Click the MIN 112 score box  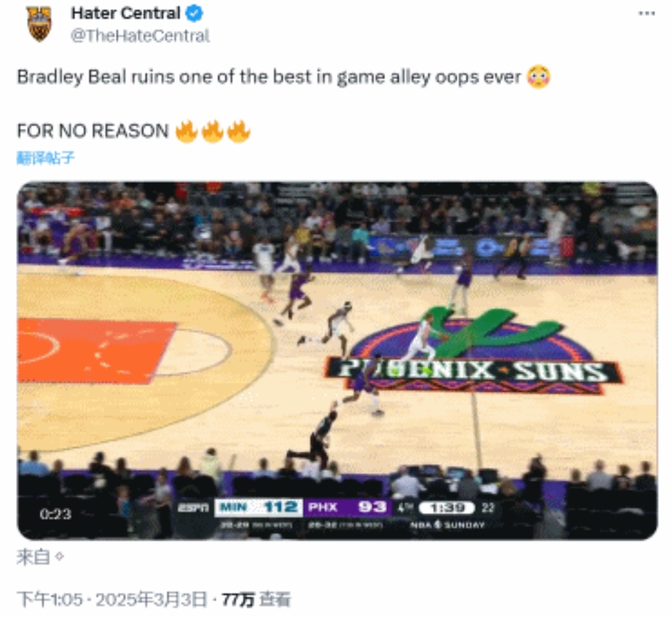click(x=258, y=508)
